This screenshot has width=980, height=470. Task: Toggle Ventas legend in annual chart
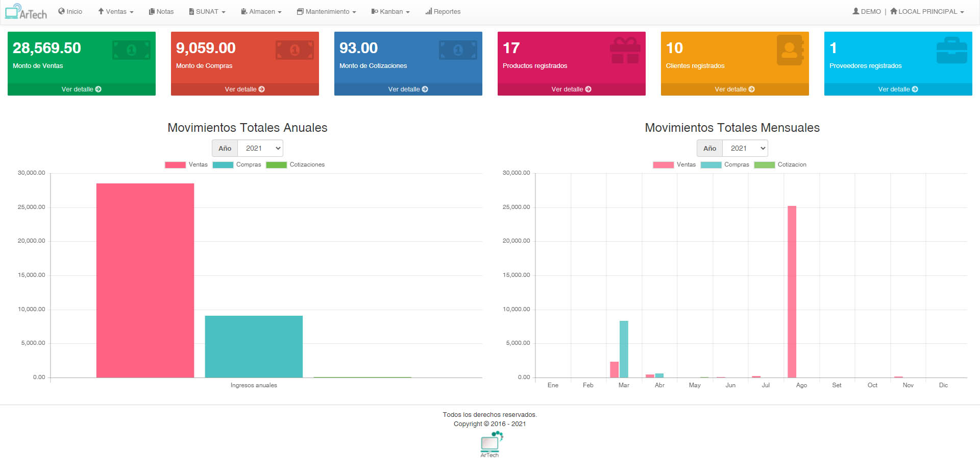click(x=186, y=165)
